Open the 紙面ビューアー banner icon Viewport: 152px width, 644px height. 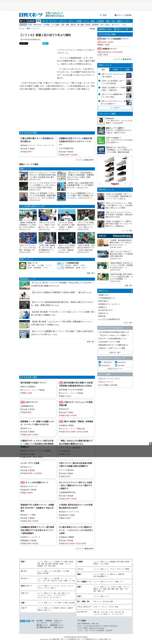point(101,131)
